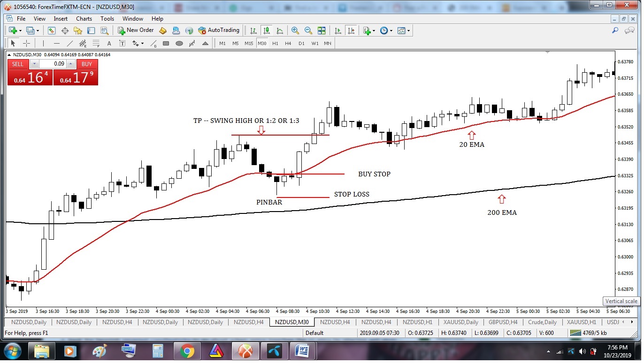Toggle AutoTrading on or off
644x364 pixels.
coord(219,30)
